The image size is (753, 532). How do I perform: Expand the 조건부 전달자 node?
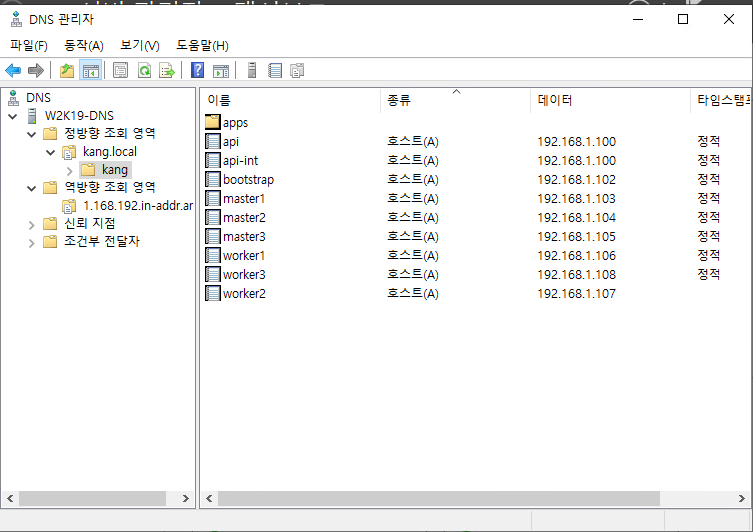coord(32,243)
